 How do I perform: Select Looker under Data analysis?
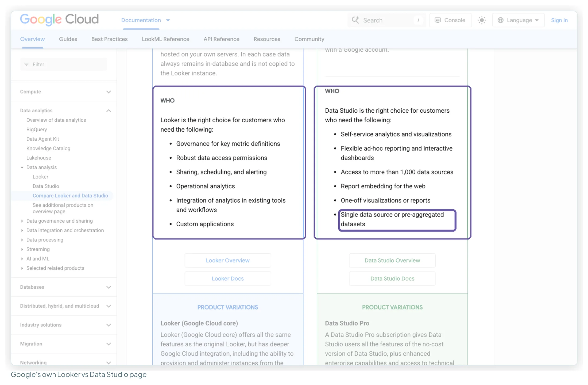(x=40, y=177)
